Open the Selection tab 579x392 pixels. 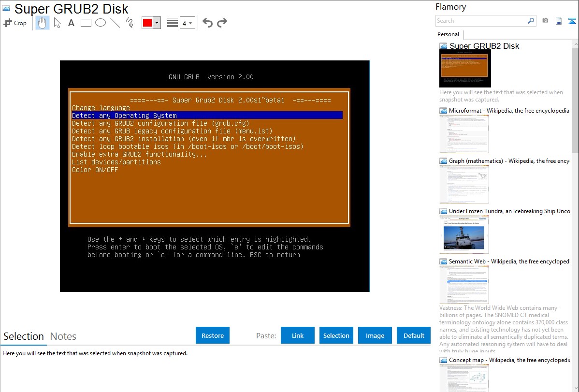coord(24,336)
